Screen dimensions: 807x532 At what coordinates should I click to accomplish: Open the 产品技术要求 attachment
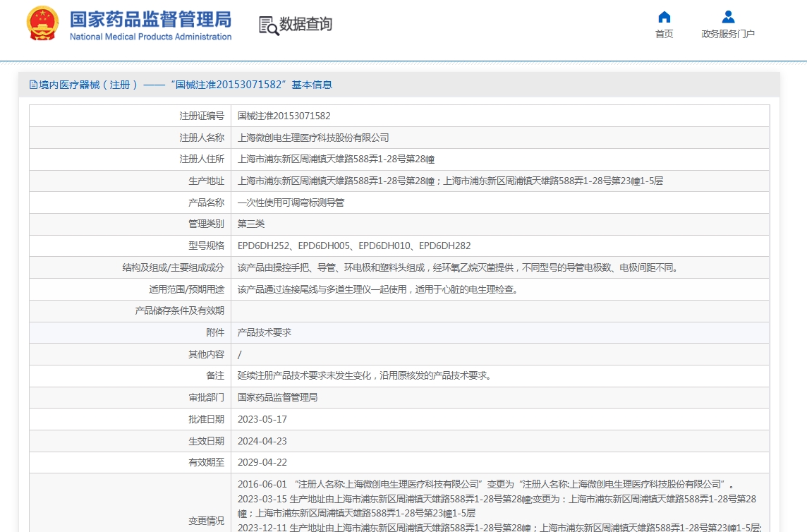265,333
